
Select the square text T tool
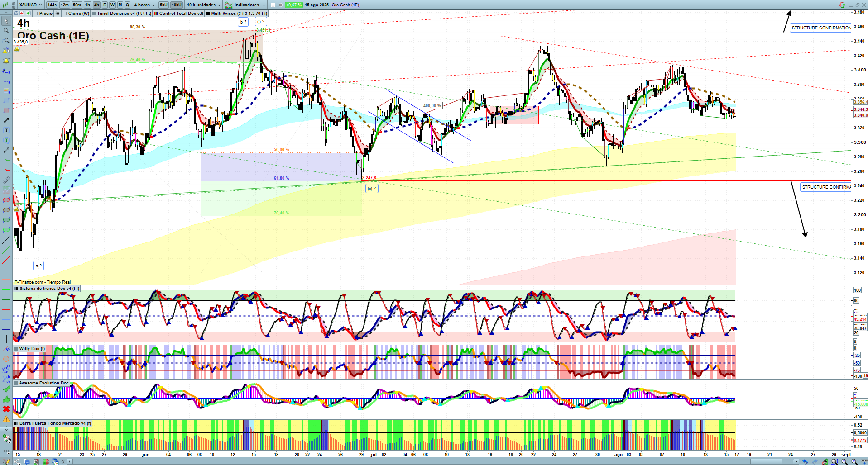(6, 130)
